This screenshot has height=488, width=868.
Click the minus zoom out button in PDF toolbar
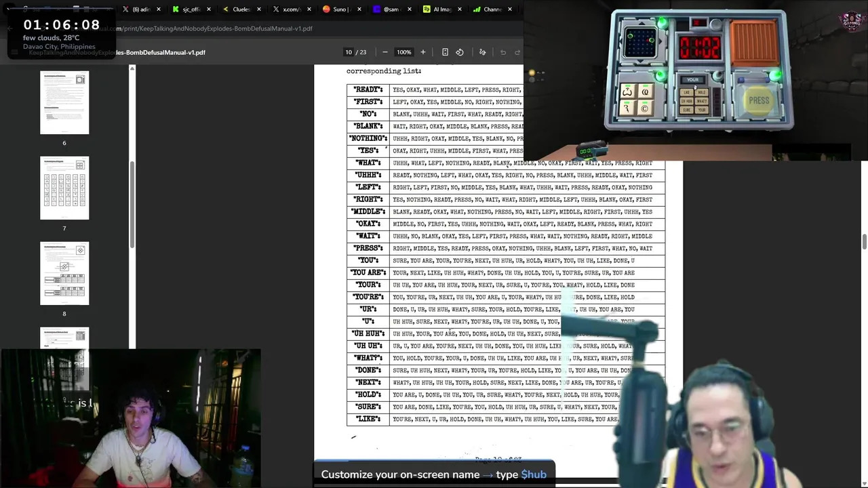pyautogui.click(x=384, y=52)
